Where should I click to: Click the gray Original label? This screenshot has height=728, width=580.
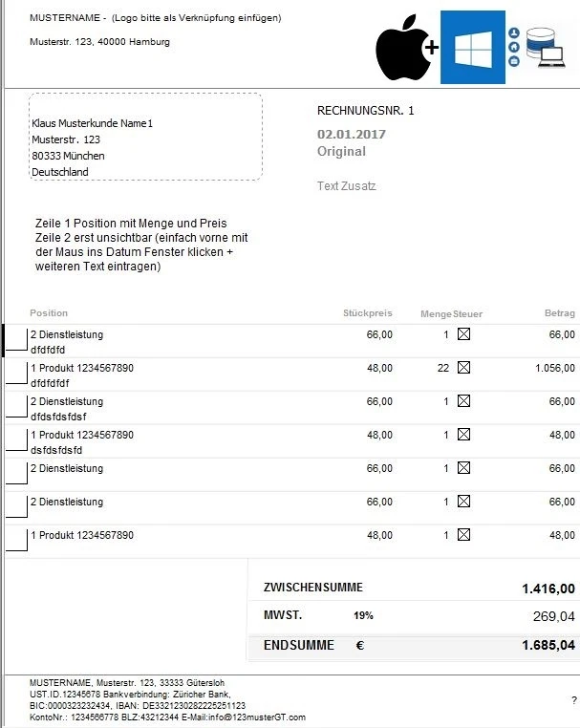tap(341, 151)
